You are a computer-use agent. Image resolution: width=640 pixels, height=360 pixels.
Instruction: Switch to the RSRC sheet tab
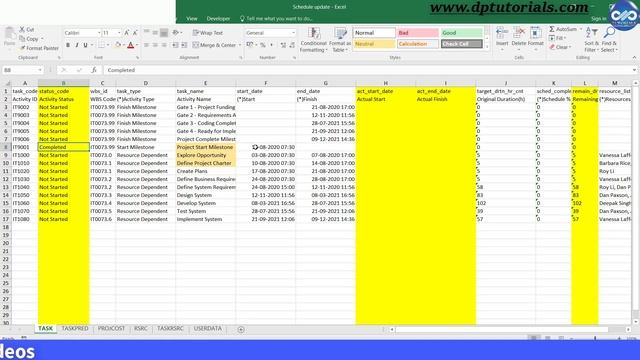coord(141,329)
